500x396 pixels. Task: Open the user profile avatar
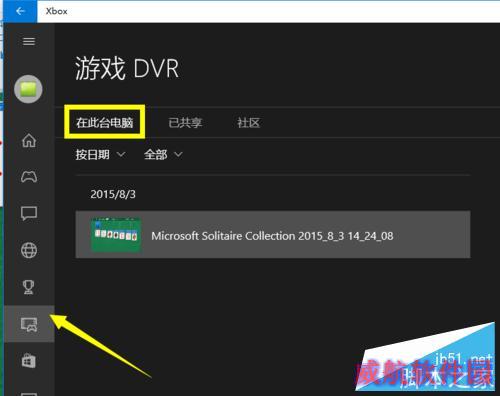(x=28, y=89)
